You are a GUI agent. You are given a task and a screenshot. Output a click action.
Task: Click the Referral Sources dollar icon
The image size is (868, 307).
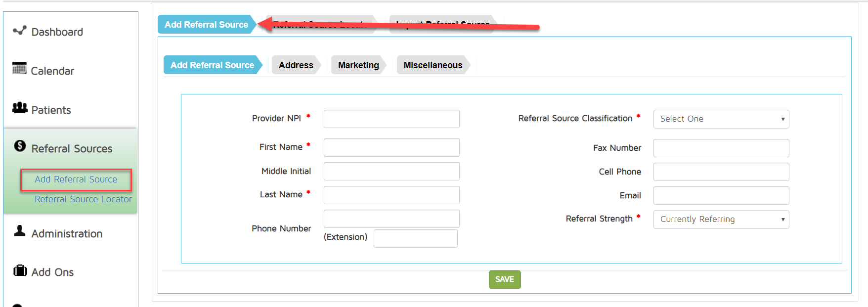(x=20, y=146)
